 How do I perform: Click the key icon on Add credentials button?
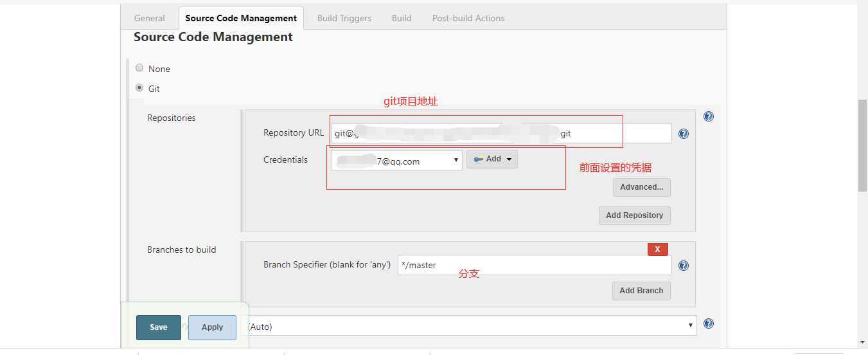[x=479, y=159]
